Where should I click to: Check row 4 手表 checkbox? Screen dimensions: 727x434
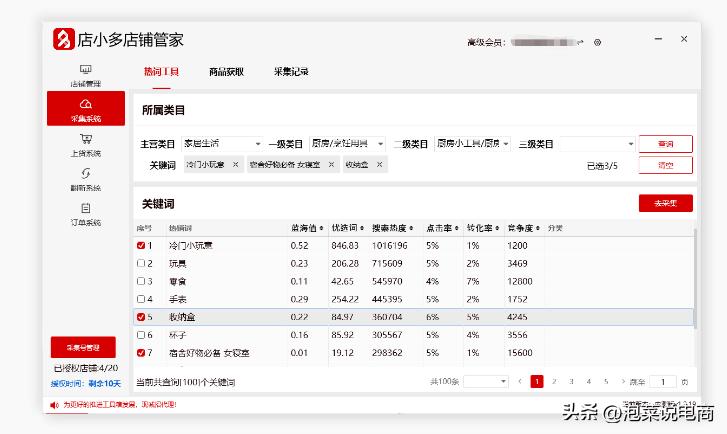(141, 299)
